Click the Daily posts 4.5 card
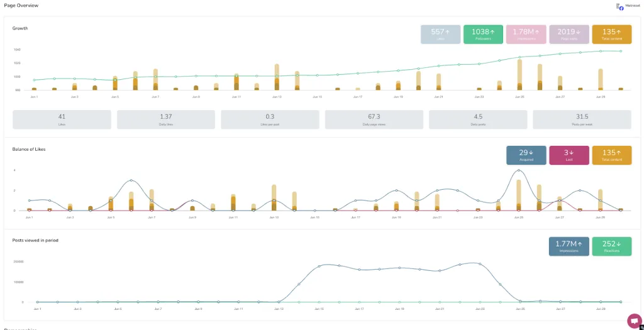 (x=477, y=119)
